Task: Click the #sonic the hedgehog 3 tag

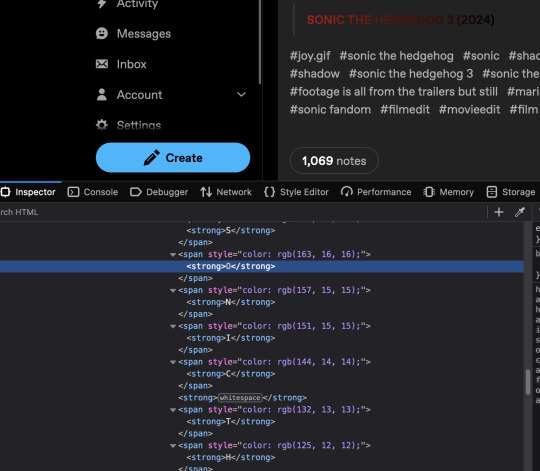Action: (x=411, y=74)
